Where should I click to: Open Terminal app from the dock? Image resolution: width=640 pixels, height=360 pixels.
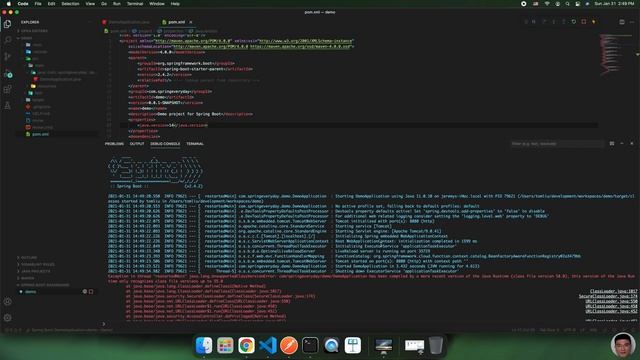pyautogui.click(x=310, y=345)
